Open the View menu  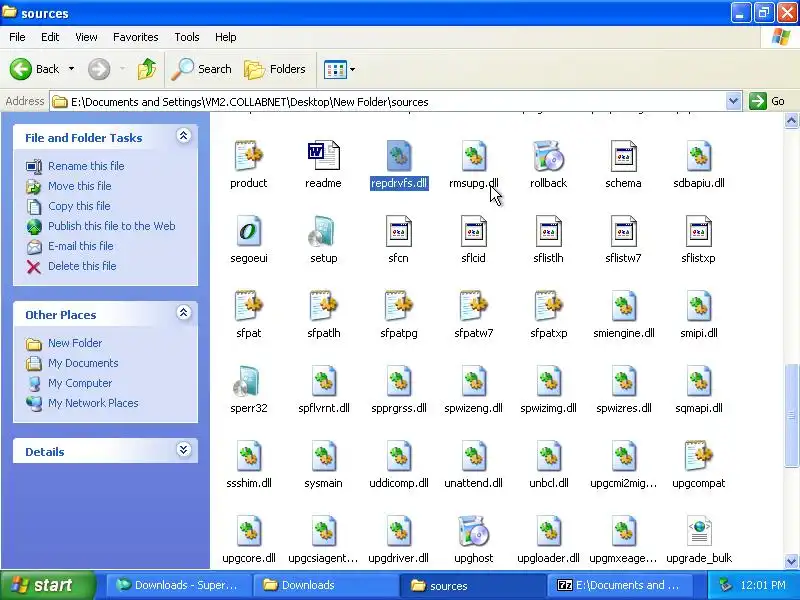pyautogui.click(x=86, y=37)
